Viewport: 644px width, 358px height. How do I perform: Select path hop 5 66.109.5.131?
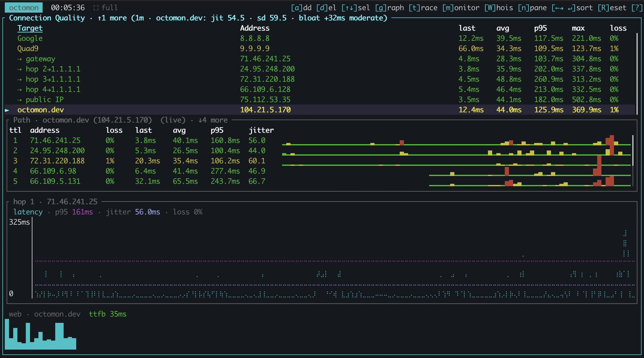pos(320,181)
